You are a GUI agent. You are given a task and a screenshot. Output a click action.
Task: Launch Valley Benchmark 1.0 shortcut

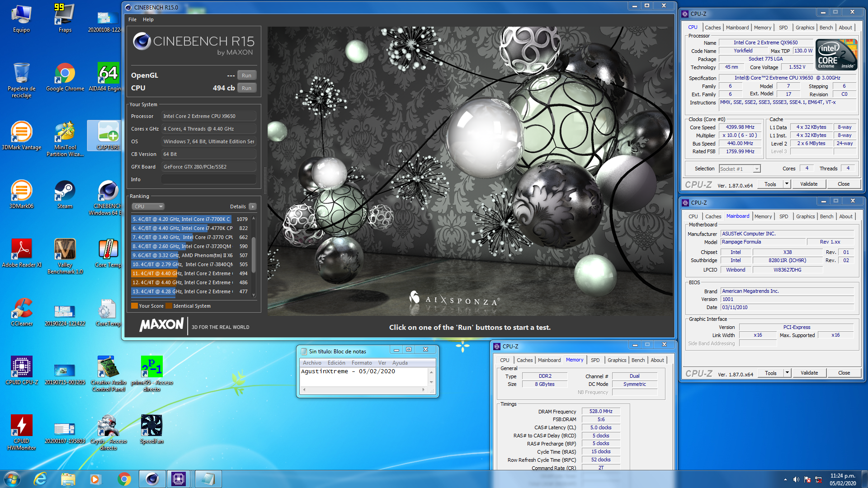tap(65, 257)
